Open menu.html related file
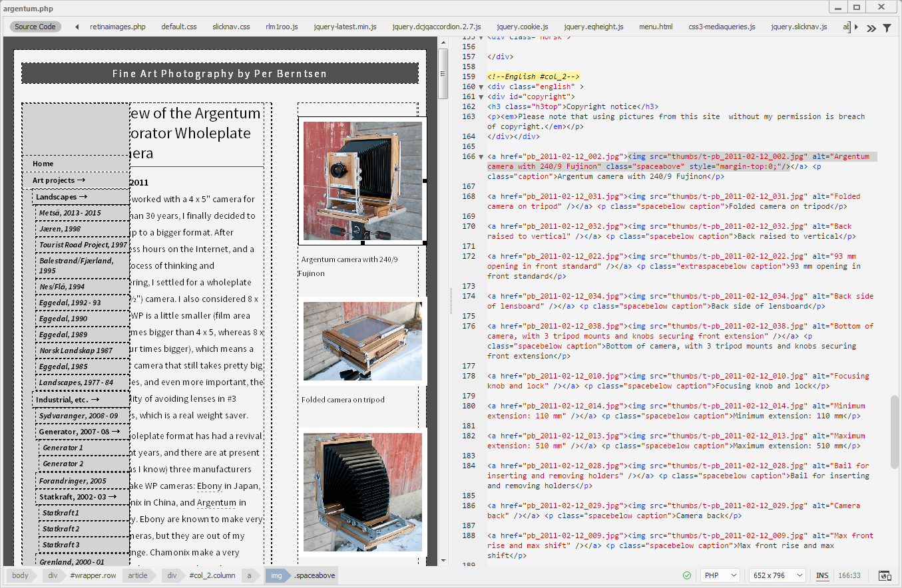The image size is (902, 588). (656, 27)
